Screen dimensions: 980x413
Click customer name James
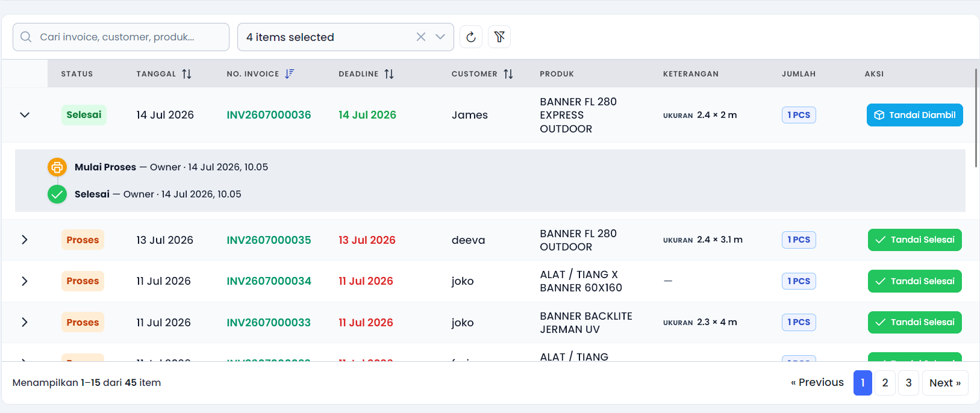click(470, 115)
